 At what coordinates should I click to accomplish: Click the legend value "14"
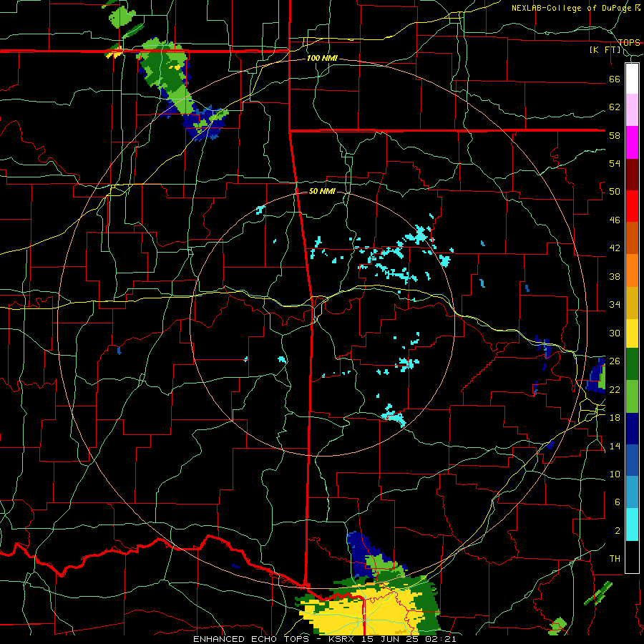tap(615, 446)
